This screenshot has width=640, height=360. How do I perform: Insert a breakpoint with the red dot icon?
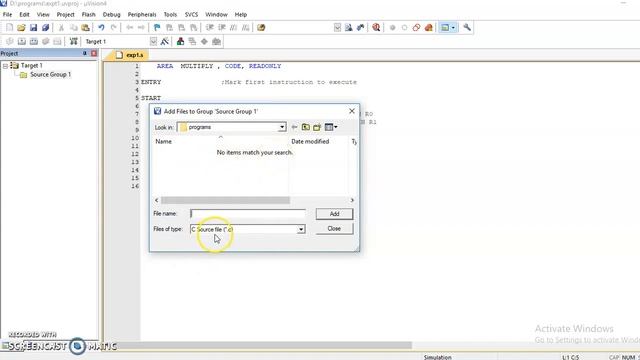[392, 28]
